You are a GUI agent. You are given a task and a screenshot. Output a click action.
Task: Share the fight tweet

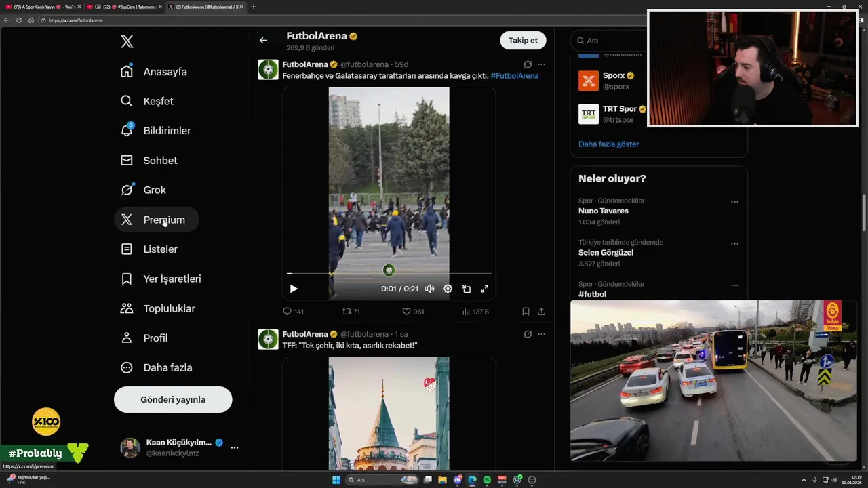point(541,312)
